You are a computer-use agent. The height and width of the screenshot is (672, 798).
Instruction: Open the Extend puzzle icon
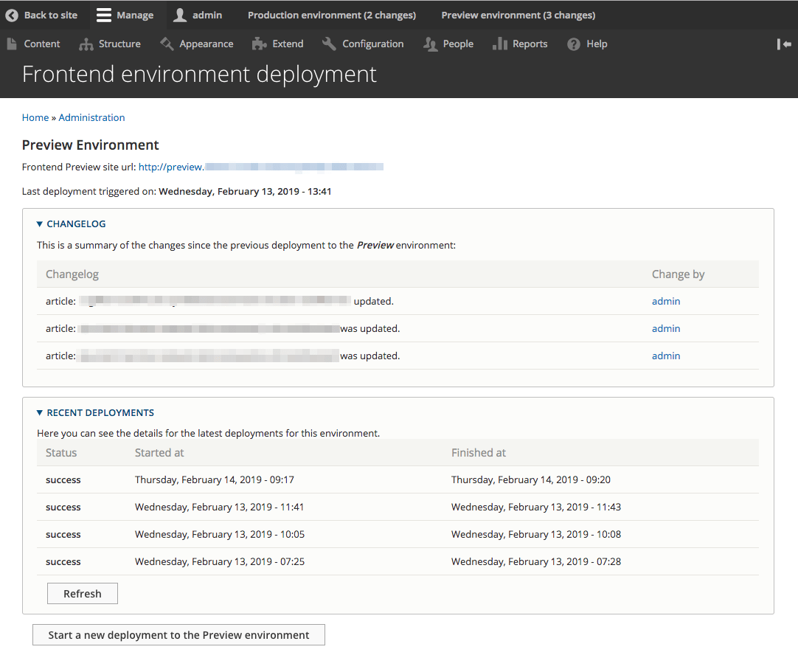259,44
